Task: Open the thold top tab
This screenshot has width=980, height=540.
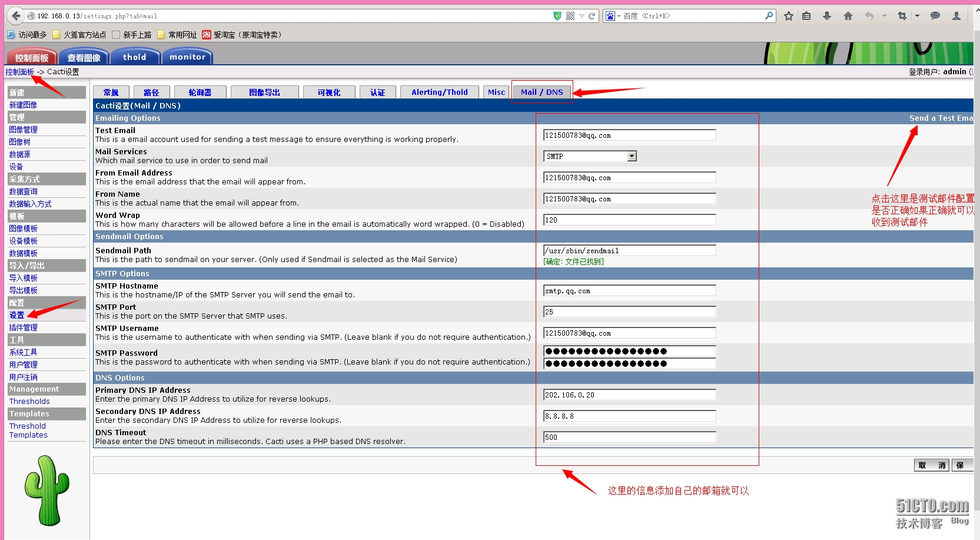Action: pyautogui.click(x=135, y=57)
